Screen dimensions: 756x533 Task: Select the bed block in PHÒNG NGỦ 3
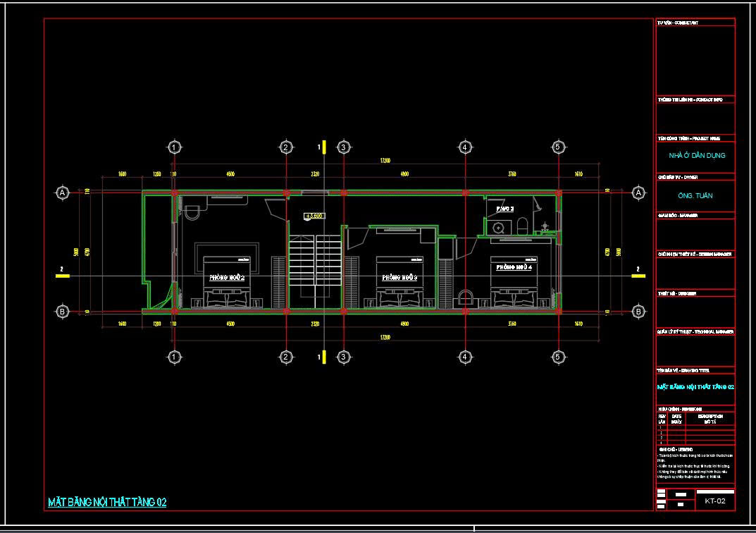pos(399,282)
